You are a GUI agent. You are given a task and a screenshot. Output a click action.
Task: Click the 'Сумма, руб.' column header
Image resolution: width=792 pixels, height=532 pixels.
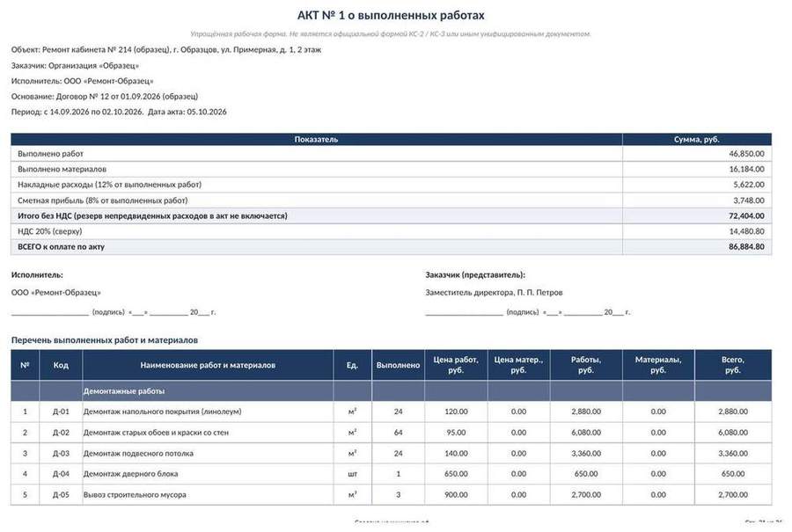coord(697,139)
